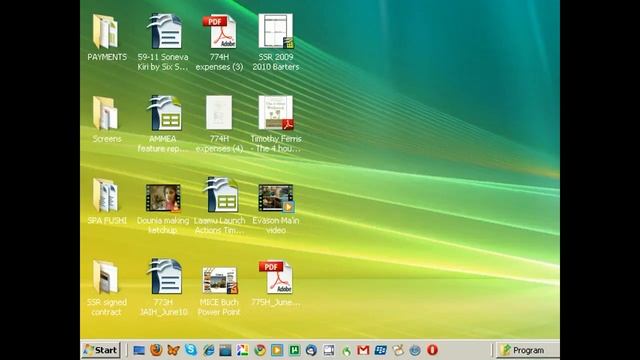Open Picasa from the quick launch bar
The image size is (640, 360).
(x=242, y=350)
